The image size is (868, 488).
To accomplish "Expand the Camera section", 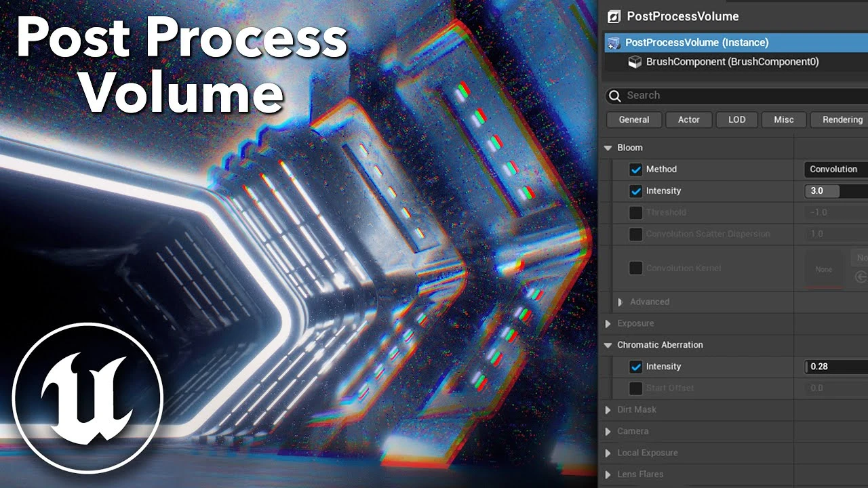I will point(608,432).
